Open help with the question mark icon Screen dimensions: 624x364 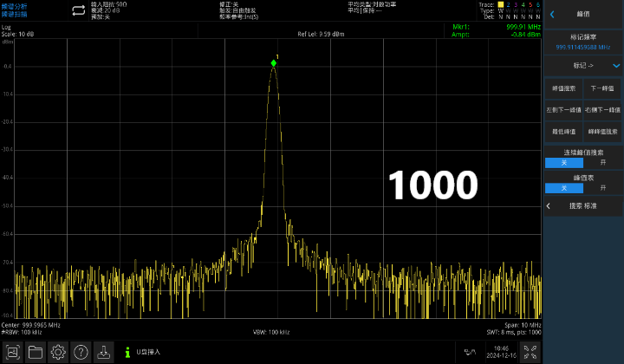coord(81,352)
